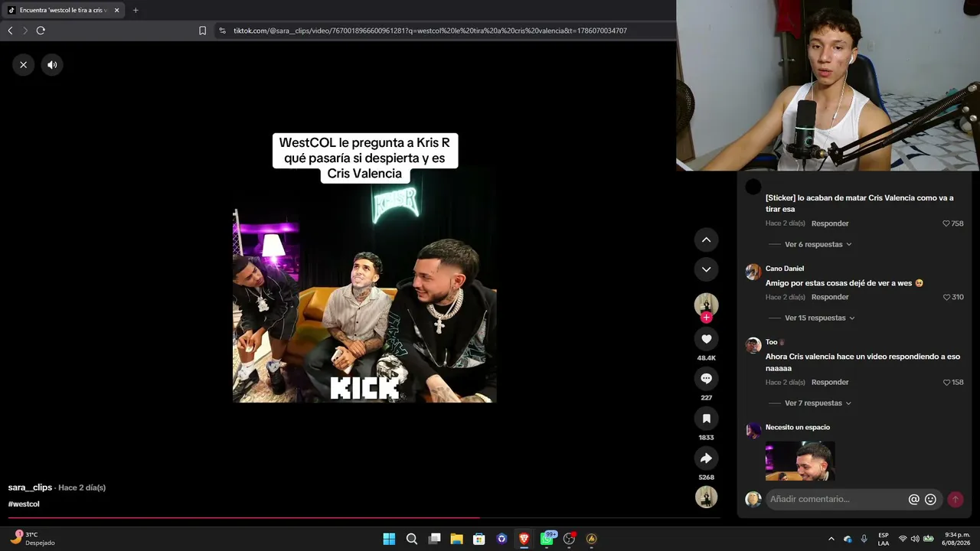The image size is (980, 551).
Task: Open the Wi-Fi network tray icon
Action: pos(903,539)
